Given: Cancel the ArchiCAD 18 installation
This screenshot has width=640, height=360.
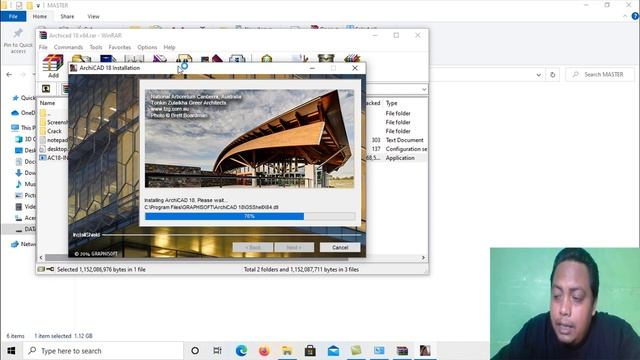Looking at the screenshot, I should [340, 247].
